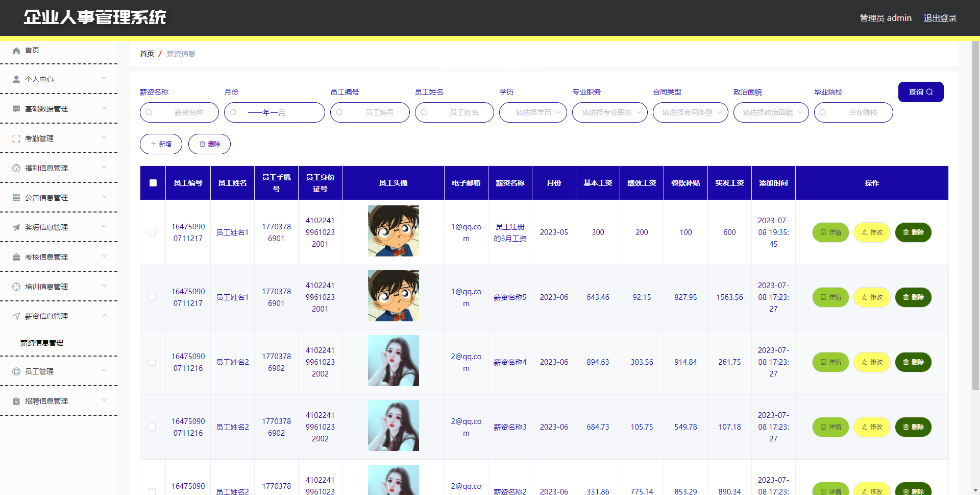Click trash icon on the toolbar 删除 button

pyautogui.click(x=202, y=144)
